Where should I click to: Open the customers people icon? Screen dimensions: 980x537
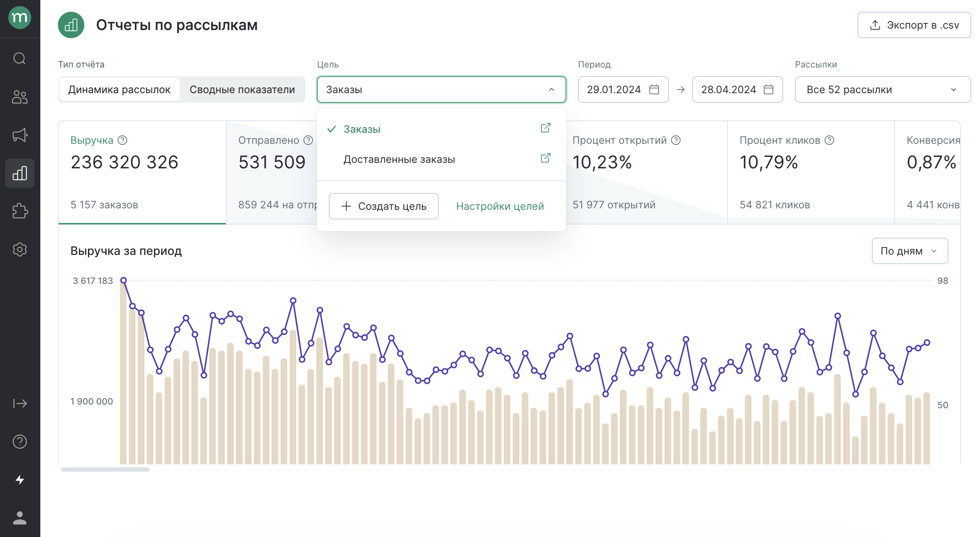20,97
